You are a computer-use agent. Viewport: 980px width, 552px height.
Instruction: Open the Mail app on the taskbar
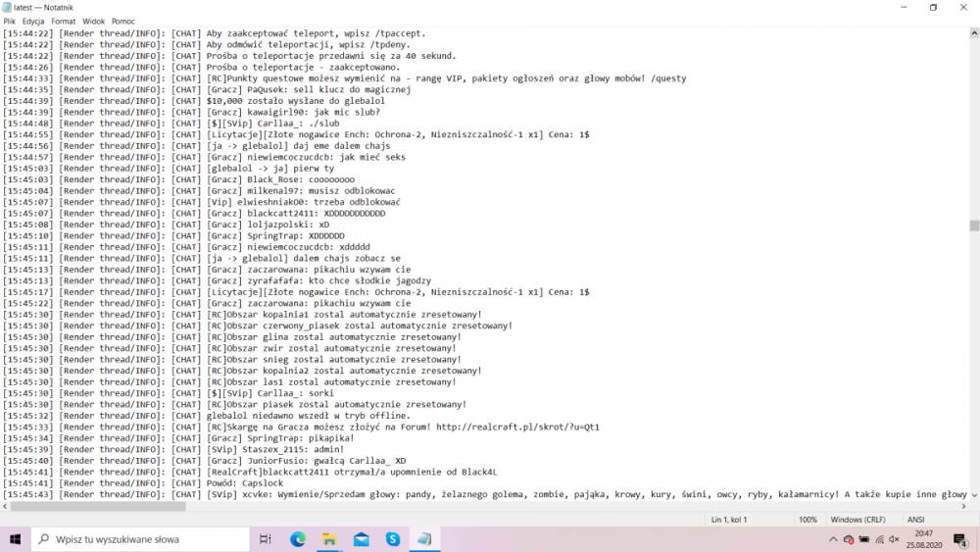pyautogui.click(x=362, y=539)
